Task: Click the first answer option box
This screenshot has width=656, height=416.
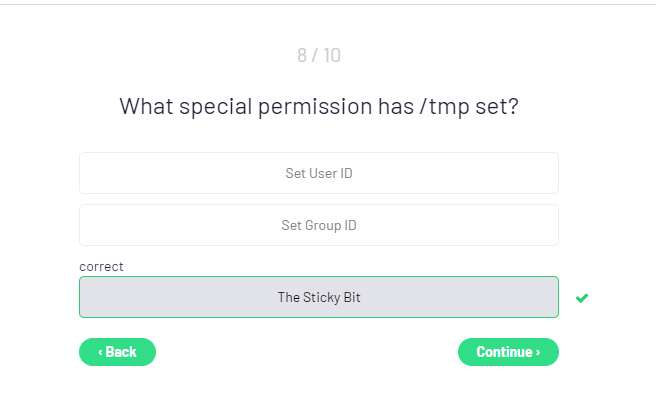Action: (x=200, y=173)
